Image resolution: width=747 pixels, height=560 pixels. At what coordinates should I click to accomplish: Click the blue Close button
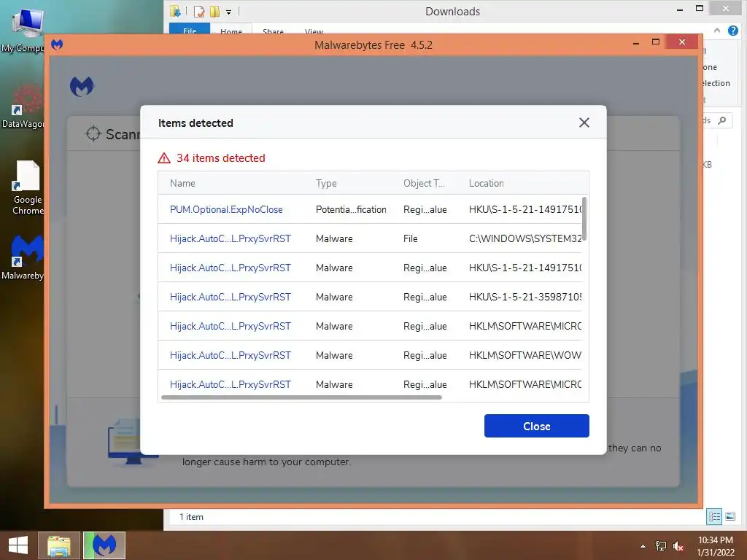[536, 426]
